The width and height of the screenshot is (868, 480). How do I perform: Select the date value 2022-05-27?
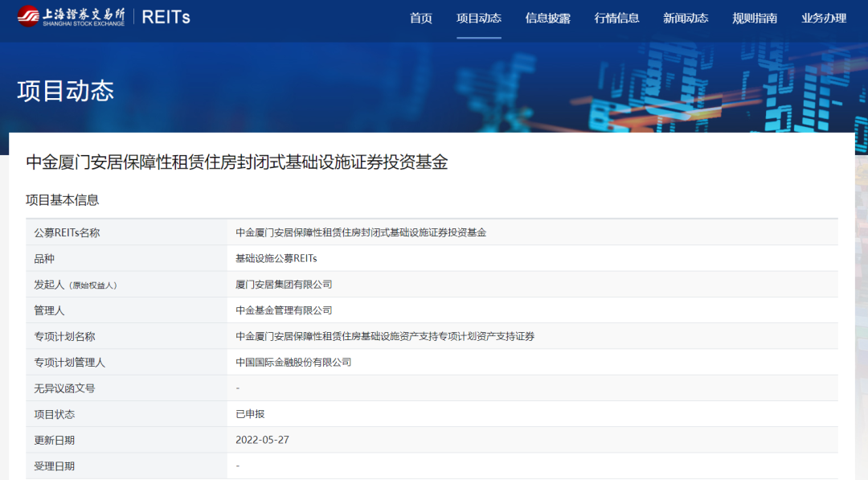point(262,440)
